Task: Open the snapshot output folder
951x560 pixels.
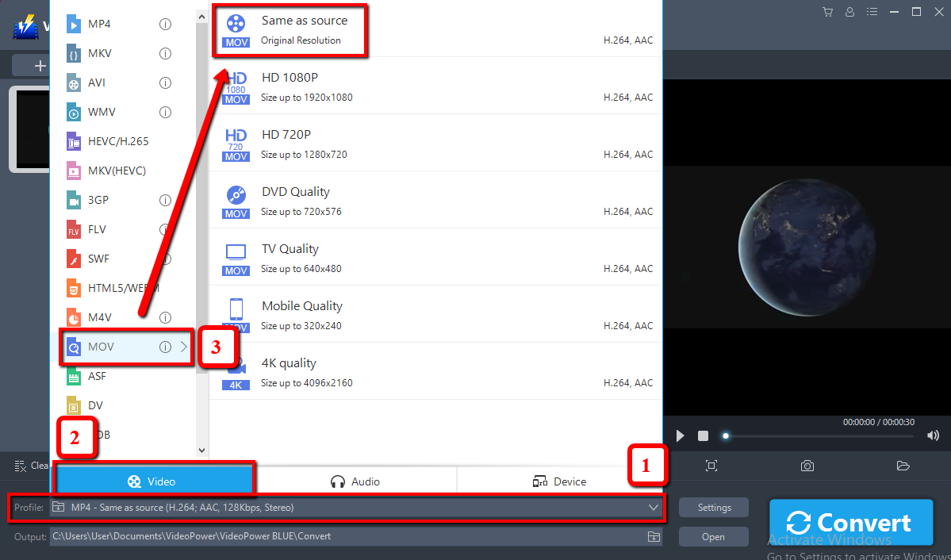Action: (x=903, y=466)
